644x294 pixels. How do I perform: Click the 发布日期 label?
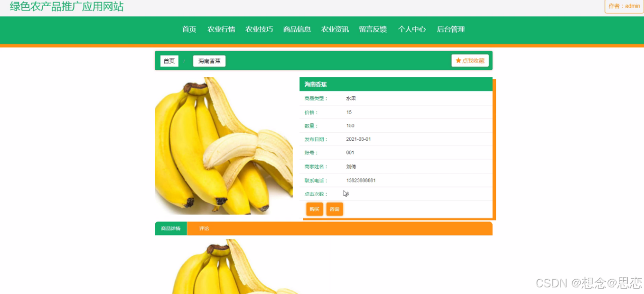(316, 139)
